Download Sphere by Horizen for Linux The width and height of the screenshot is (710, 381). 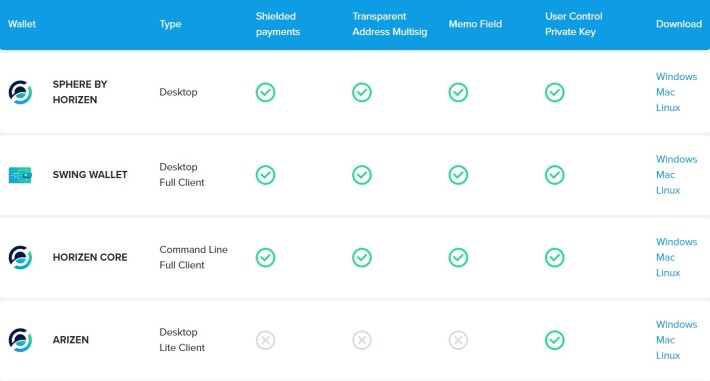coord(668,107)
